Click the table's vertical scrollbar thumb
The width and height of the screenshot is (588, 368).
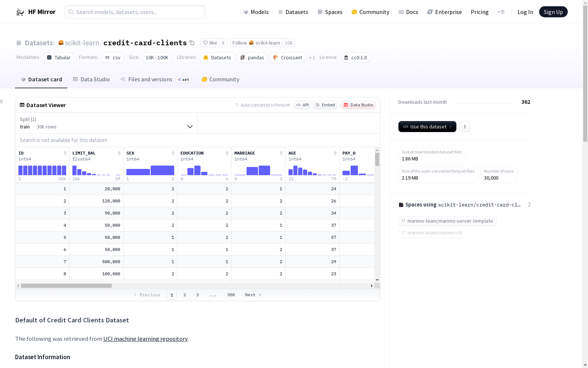pyautogui.click(x=377, y=159)
